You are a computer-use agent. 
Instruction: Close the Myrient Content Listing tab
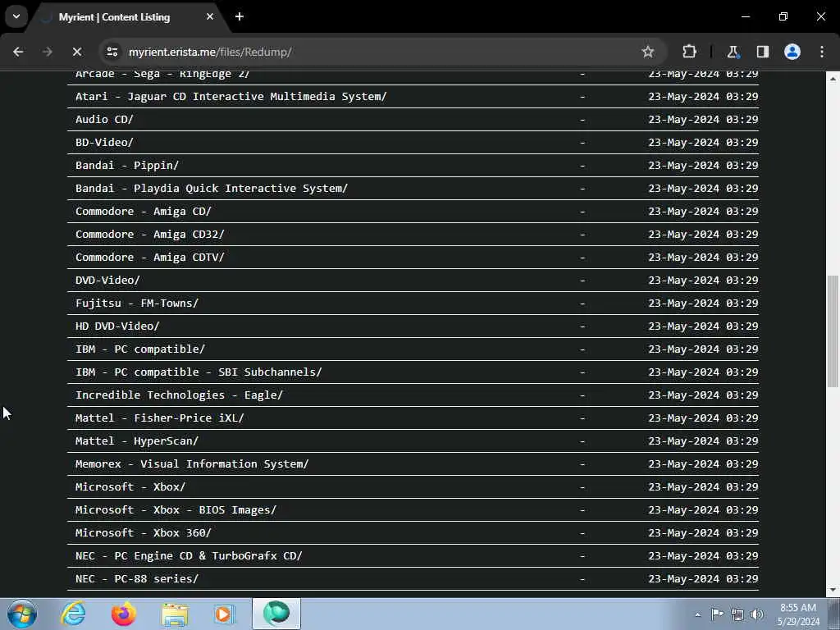(210, 16)
